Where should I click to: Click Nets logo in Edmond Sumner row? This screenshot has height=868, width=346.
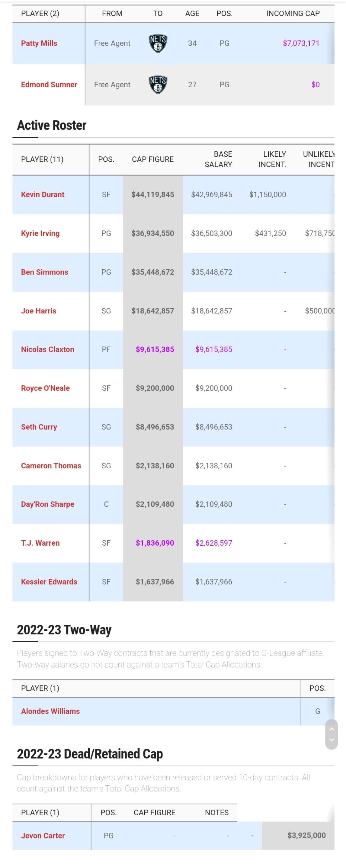click(158, 85)
